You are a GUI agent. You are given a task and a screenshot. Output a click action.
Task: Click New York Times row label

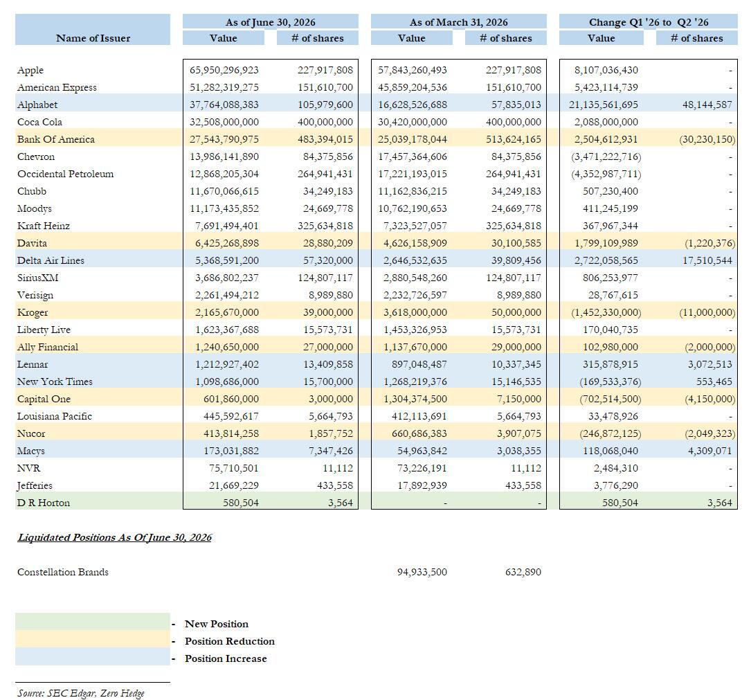click(55, 382)
